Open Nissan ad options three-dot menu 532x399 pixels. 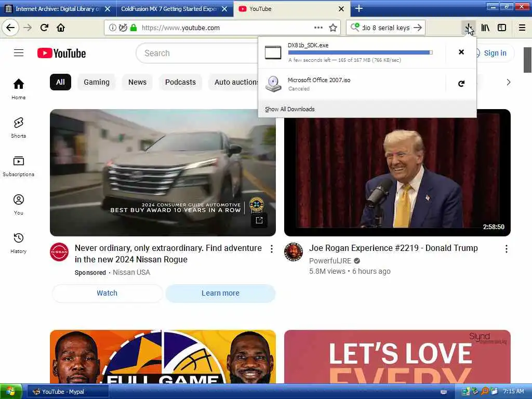pyautogui.click(x=271, y=249)
